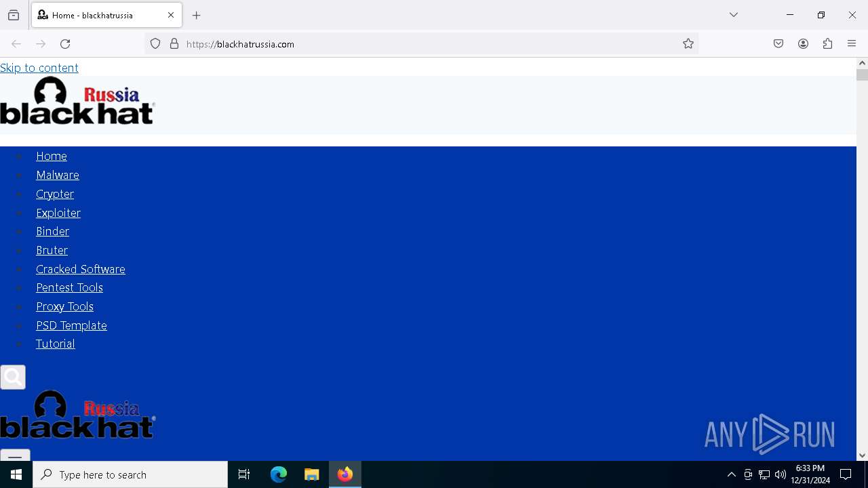
Task: Open File Explorer from taskbar
Action: (312, 474)
